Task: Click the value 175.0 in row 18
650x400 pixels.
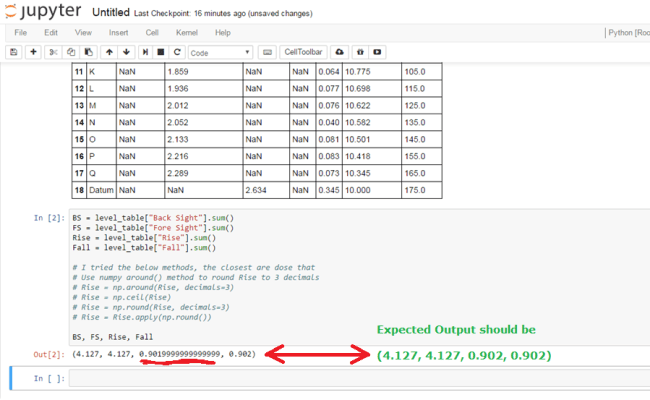Action: click(x=415, y=190)
